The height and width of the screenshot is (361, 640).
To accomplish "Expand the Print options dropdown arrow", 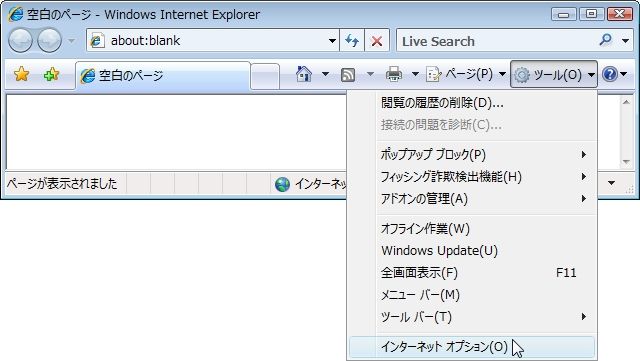I will point(415,74).
